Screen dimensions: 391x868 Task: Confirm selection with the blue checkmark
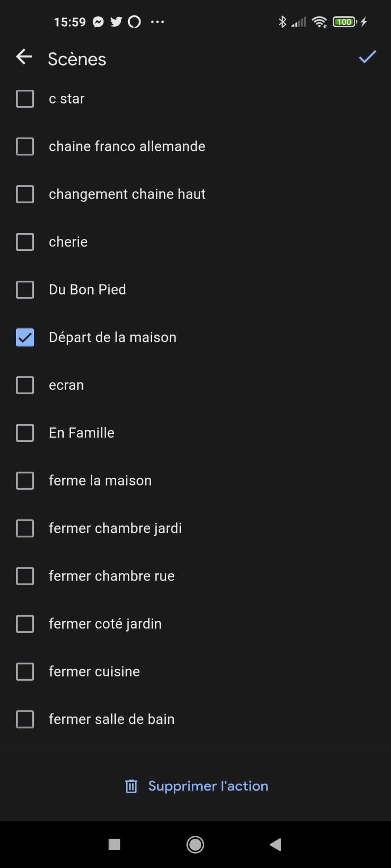coord(367,57)
